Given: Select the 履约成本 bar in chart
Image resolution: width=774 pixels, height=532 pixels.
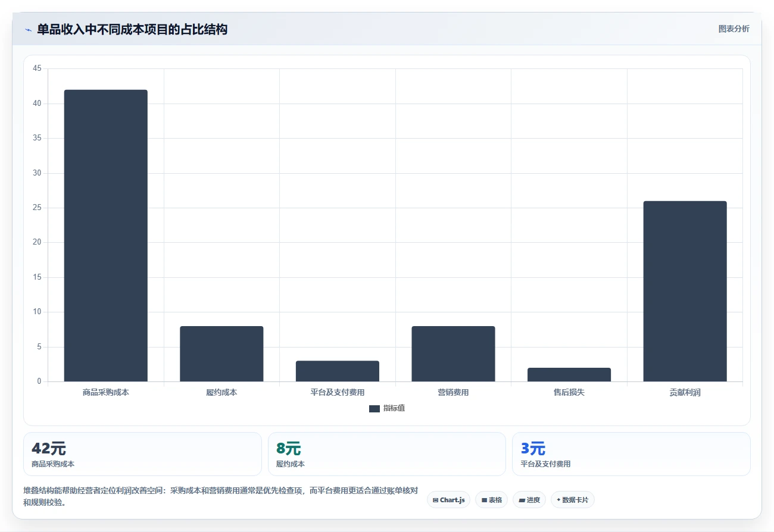Looking at the screenshot, I should [x=221, y=353].
